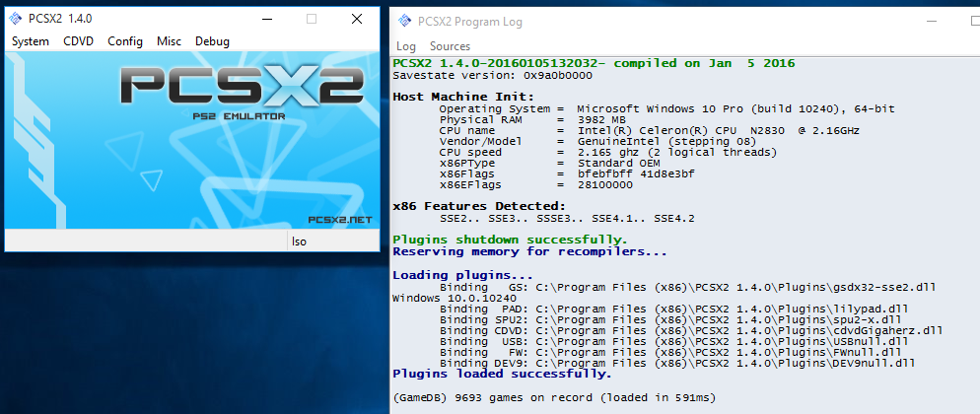The width and height of the screenshot is (980, 414).
Task: Click the 'Loading plugins...' log line
Action: [x=462, y=275]
